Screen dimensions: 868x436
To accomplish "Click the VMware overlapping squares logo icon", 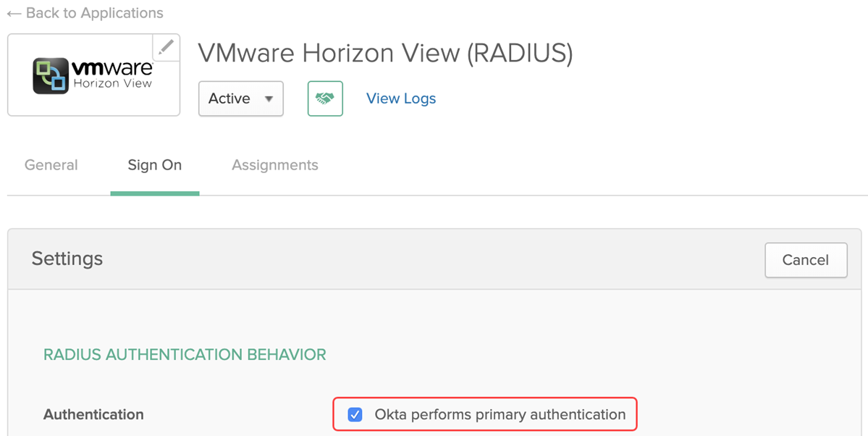I will click(51, 76).
